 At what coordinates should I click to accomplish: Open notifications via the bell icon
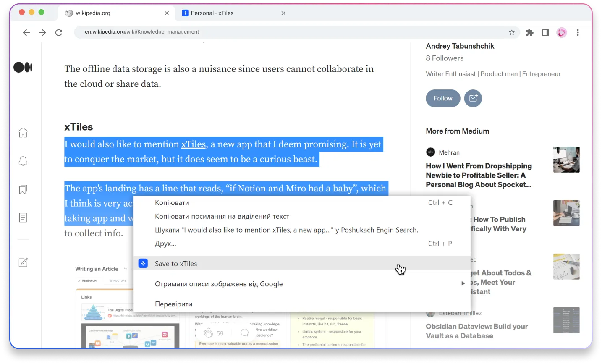pyautogui.click(x=23, y=161)
